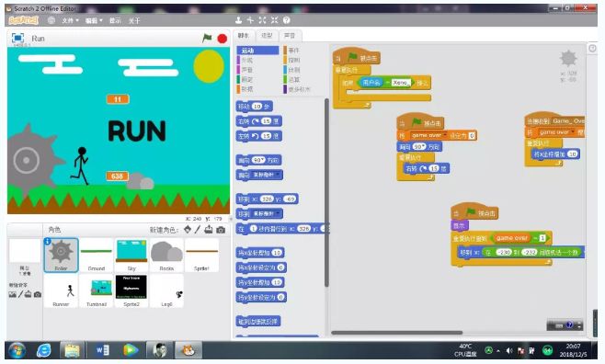This screenshot has width=605, height=364.
Task: Select the grow sprite tool in toolbar
Action: point(262,20)
